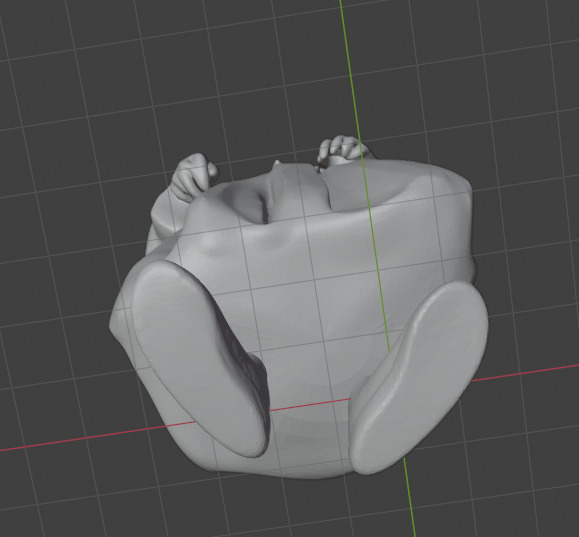Click the shoe sole with dark cutout
This screenshot has width=579, height=537.
tap(201, 359)
